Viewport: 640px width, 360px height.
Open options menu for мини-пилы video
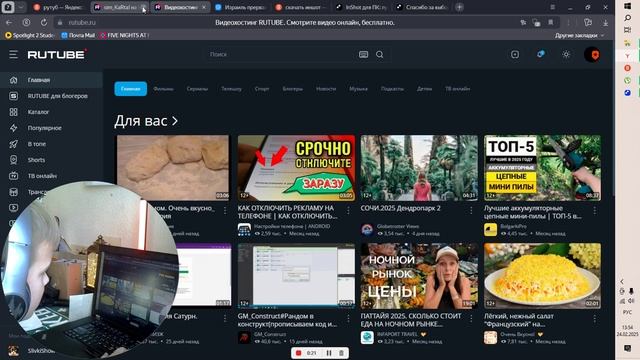594,210
